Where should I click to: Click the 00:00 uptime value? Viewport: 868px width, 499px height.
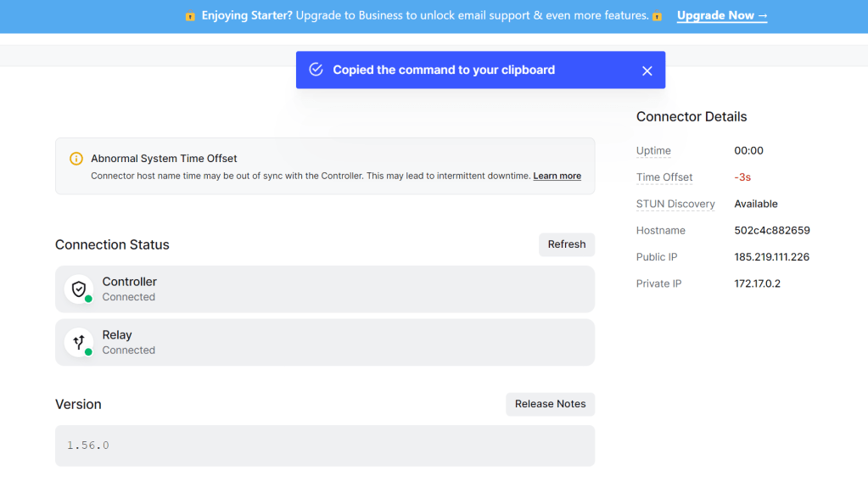tap(748, 151)
